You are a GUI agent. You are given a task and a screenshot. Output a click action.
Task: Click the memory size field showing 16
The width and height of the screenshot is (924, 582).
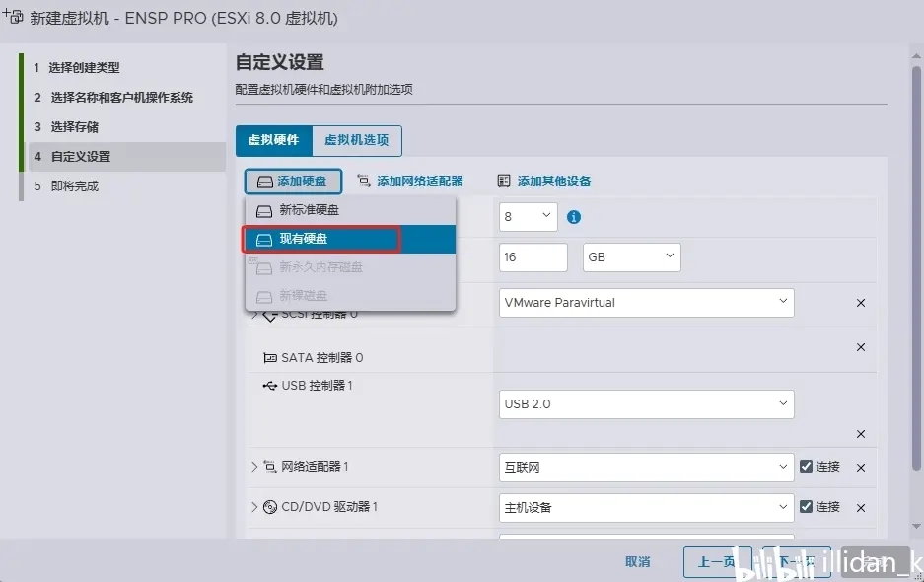[533, 257]
